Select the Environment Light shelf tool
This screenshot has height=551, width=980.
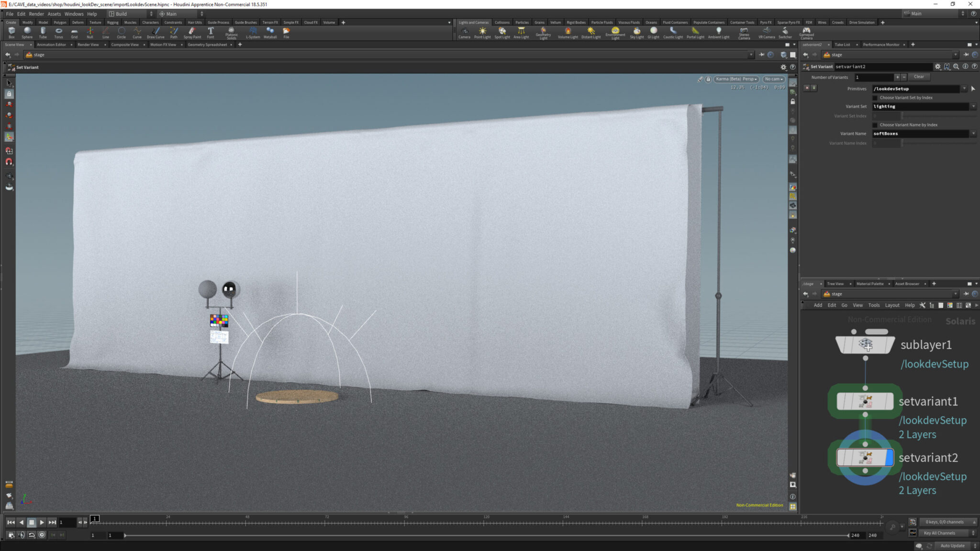pos(615,33)
